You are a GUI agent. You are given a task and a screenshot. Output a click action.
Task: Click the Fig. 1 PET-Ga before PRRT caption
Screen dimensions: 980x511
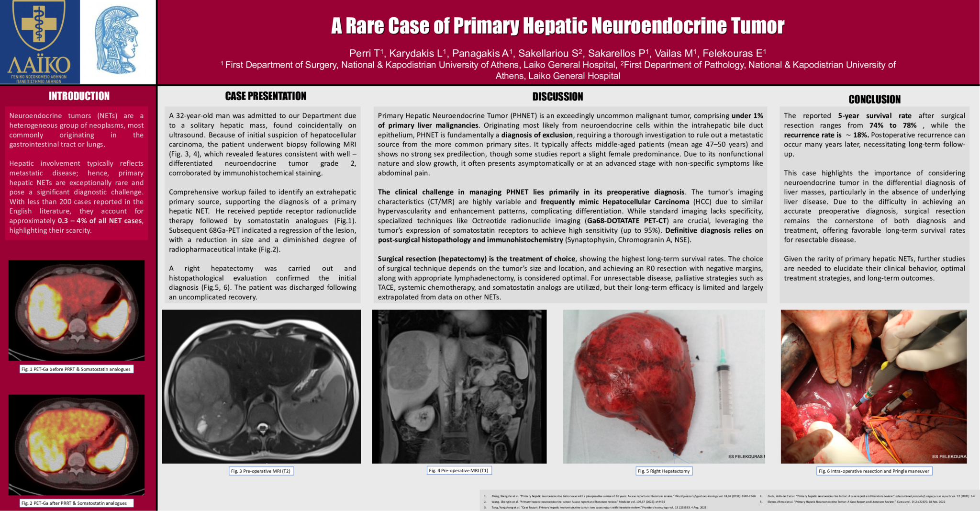[x=76, y=369]
